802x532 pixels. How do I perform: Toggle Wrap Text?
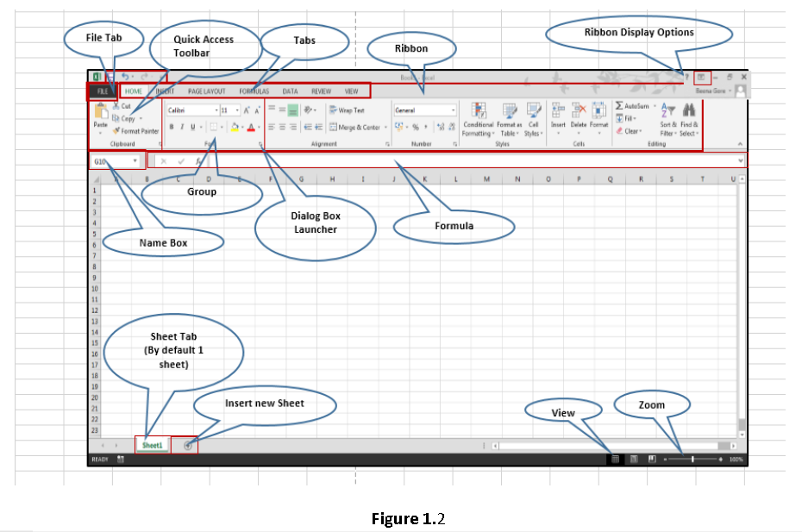(x=347, y=110)
